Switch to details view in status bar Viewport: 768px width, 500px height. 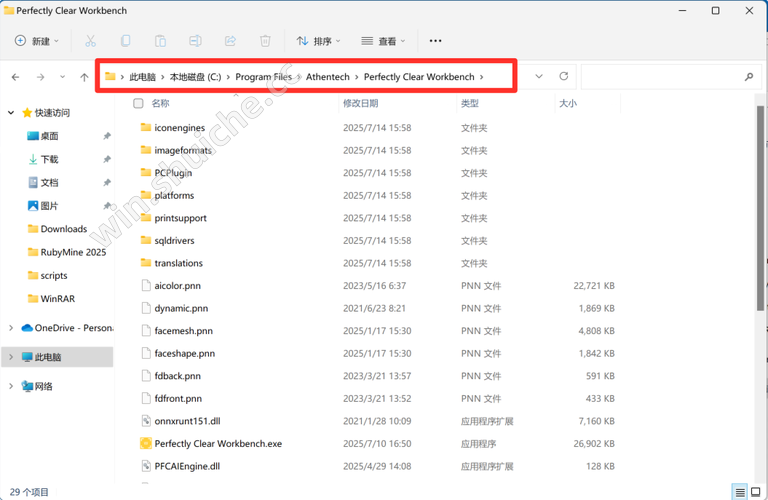tap(740, 492)
